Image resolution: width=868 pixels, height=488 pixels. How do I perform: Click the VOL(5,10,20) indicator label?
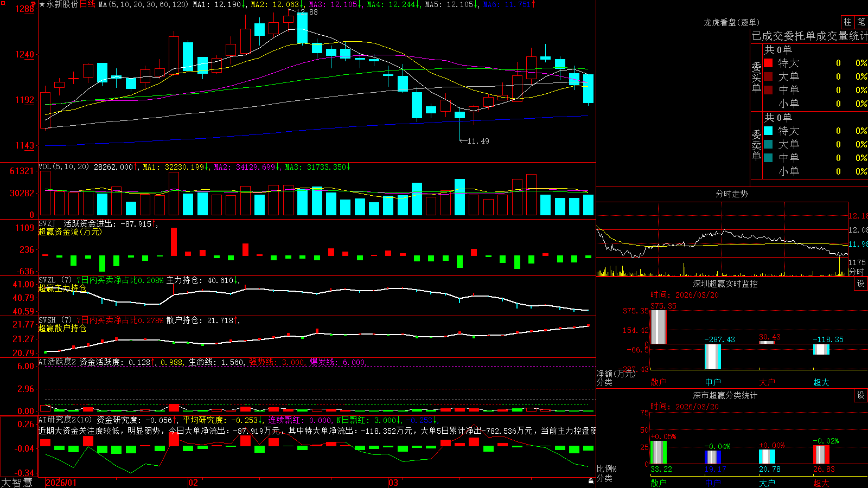63,167
